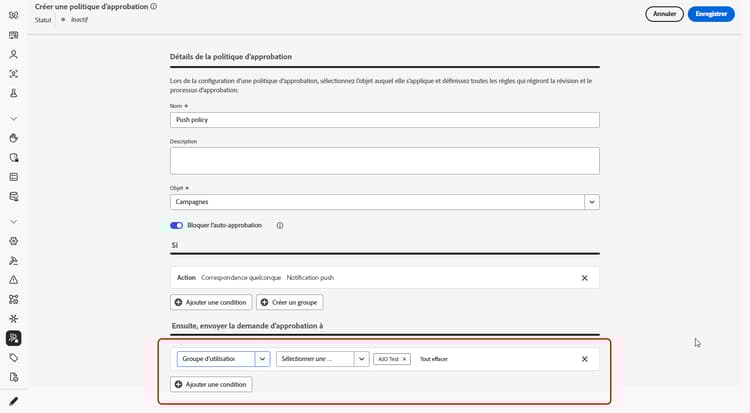Screen dimensions: 750x413
Task: Collapse the second sidebar section chevron above hexagon icon
Action: (13, 222)
